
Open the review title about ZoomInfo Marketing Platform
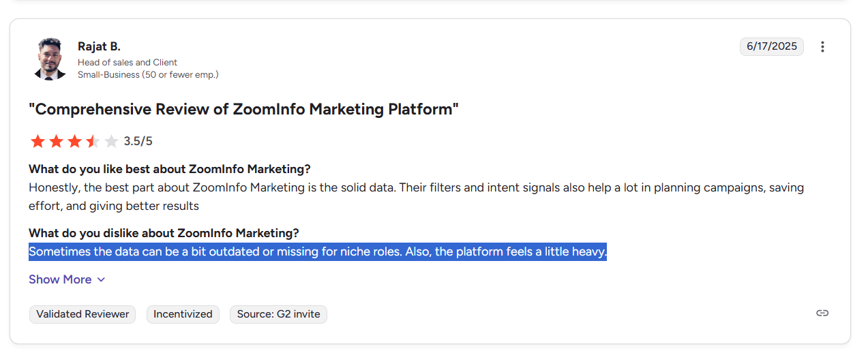(243, 109)
